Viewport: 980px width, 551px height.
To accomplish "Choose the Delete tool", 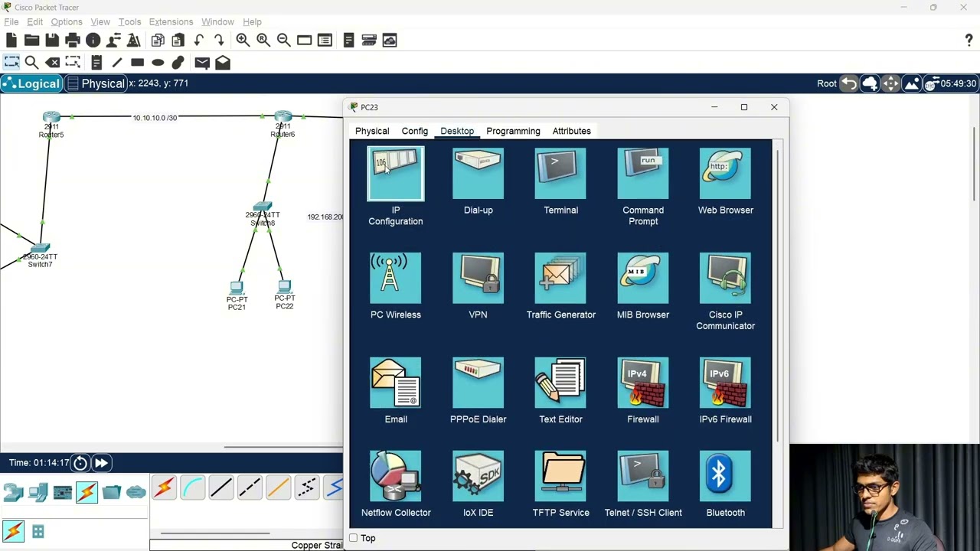I will (x=52, y=62).
